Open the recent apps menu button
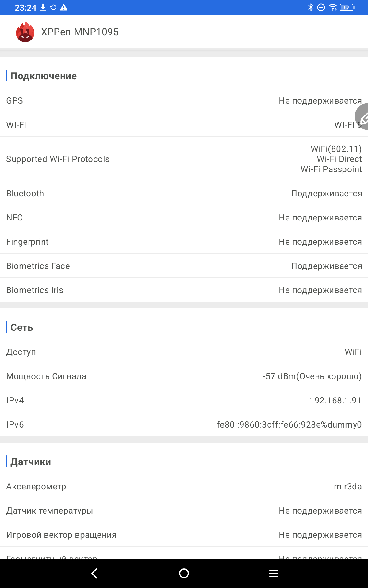 (x=273, y=573)
